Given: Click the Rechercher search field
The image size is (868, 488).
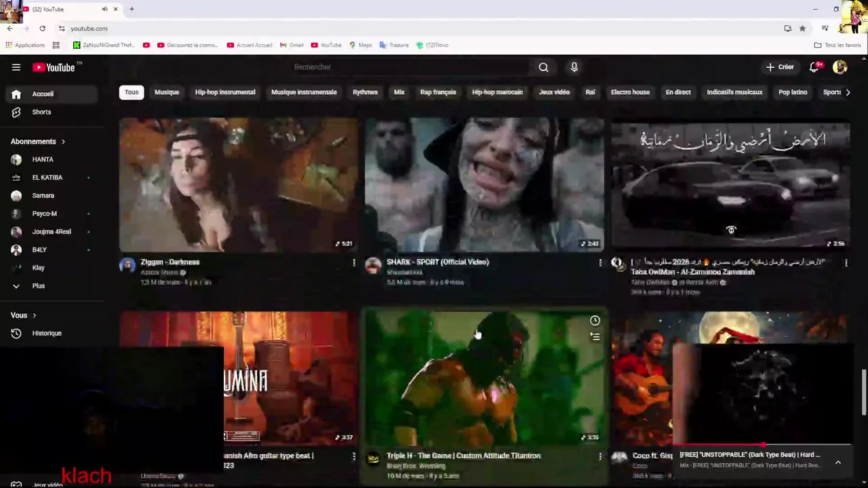Looking at the screenshot, I should [x=410, y=67].
